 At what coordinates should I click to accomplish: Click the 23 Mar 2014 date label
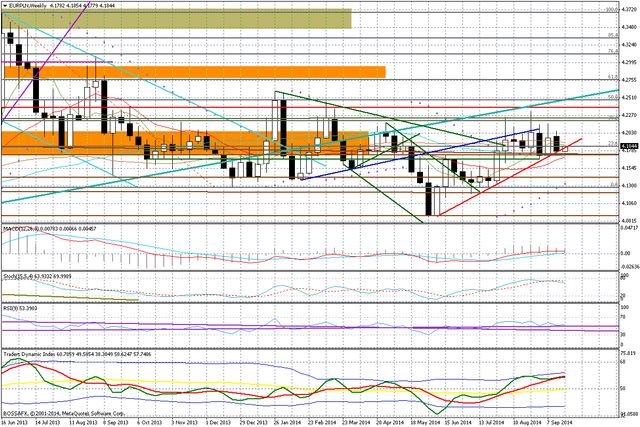point(356,422)
